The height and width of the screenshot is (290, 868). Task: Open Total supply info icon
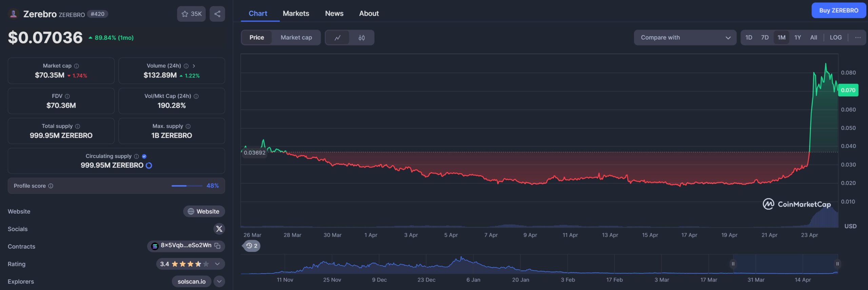tap(78, 126)
